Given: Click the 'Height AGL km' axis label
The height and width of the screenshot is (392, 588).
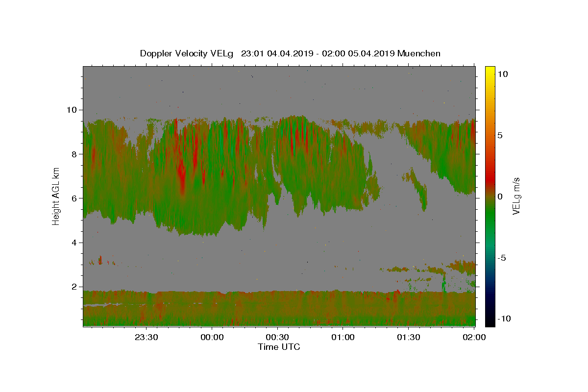Looking at the screenshot, I should click(56, 196).
